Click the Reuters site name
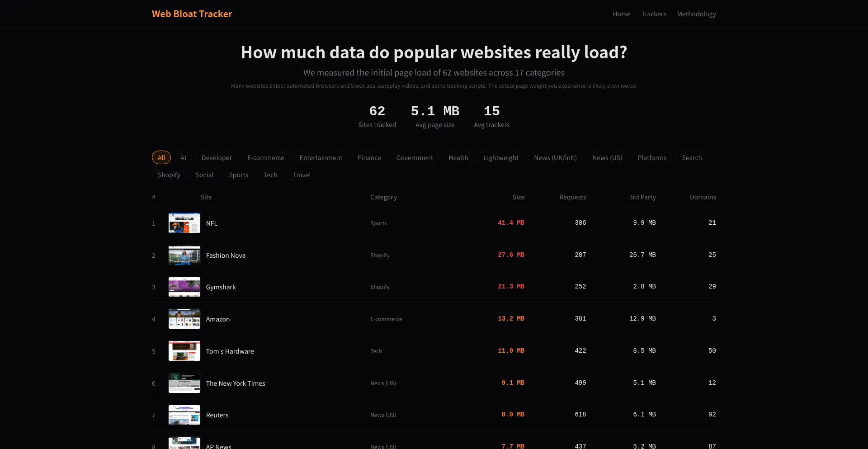 click(x=217, y=415)
